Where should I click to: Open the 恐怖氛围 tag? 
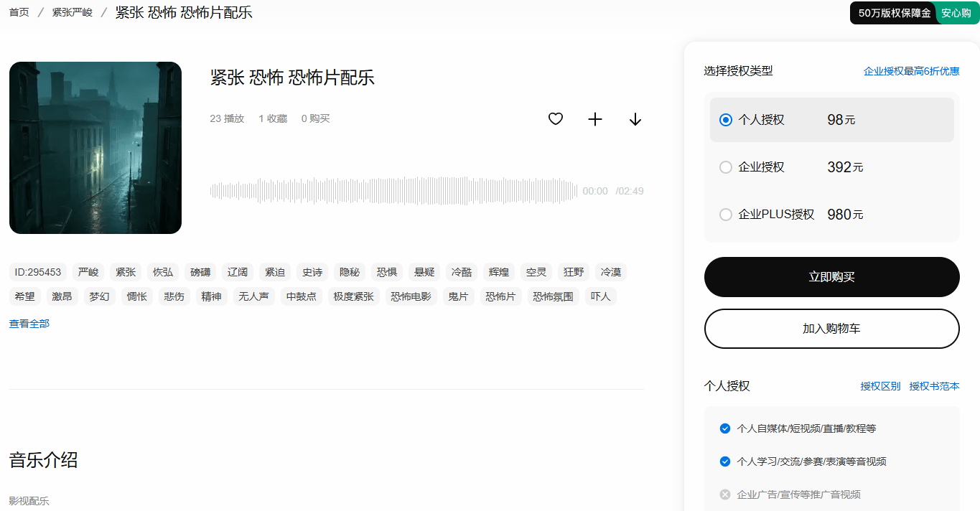click(x=554, y=296)
